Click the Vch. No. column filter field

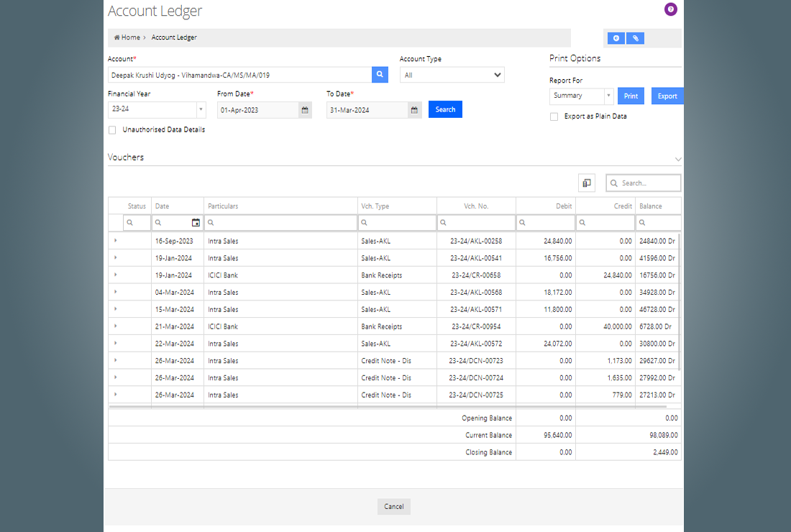[x=476, y=222]
